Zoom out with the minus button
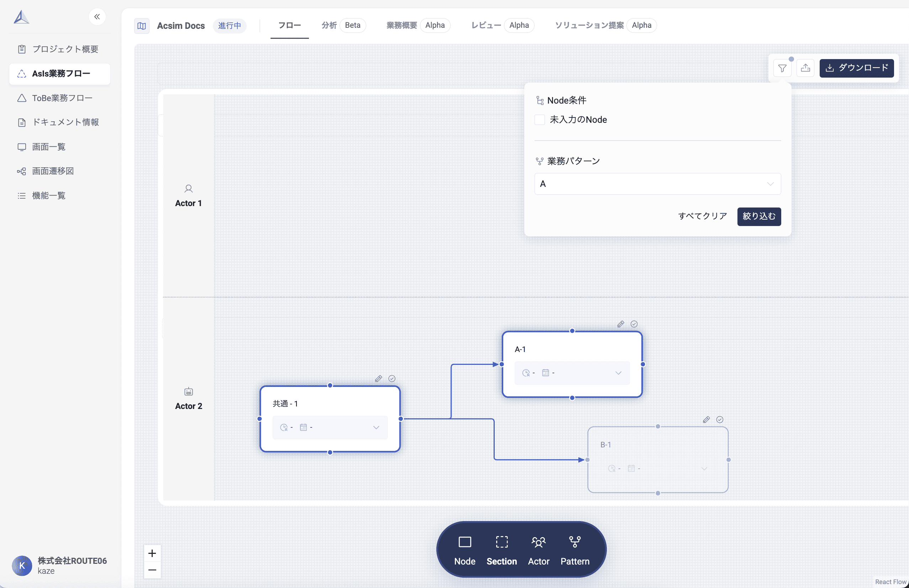 point(152,571)
